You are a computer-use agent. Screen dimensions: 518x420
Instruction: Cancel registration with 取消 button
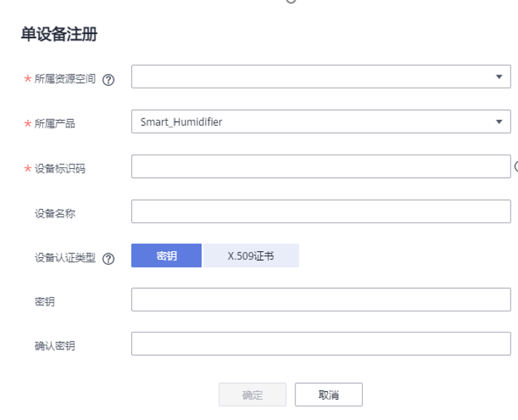pos(328,394)
